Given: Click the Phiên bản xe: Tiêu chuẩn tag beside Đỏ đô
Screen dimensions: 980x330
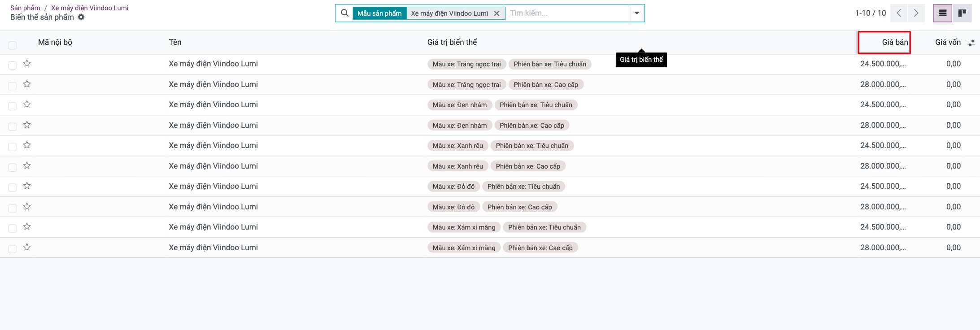Looking at the screenshot, I should point(523,187).
